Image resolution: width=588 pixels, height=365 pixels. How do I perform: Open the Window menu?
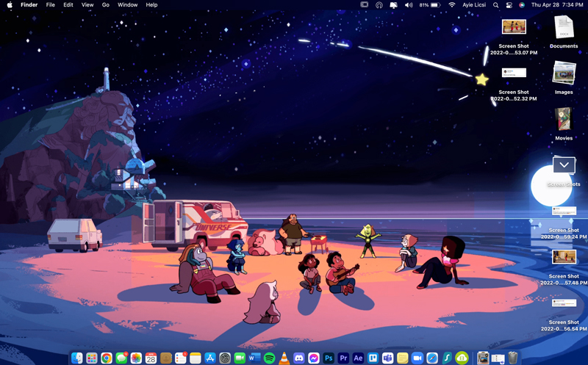(x=127, y=5)
